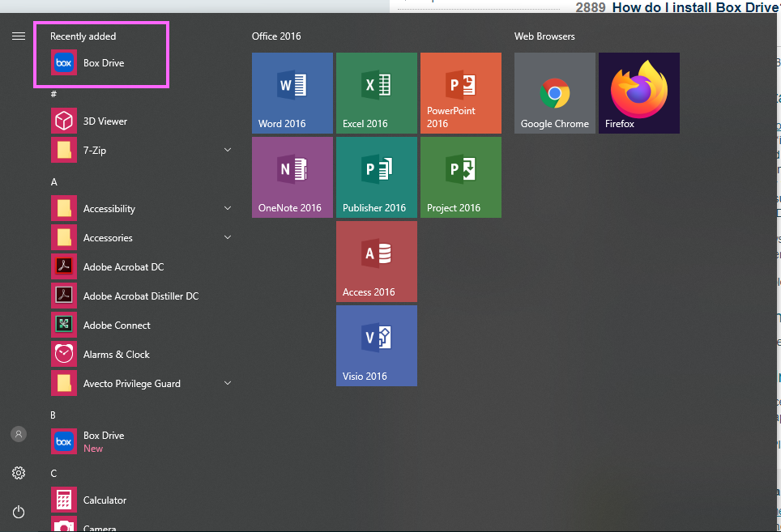Click the Recently added heading
The width and height of the screenshot is (781, 532).
tap(83, 36)
